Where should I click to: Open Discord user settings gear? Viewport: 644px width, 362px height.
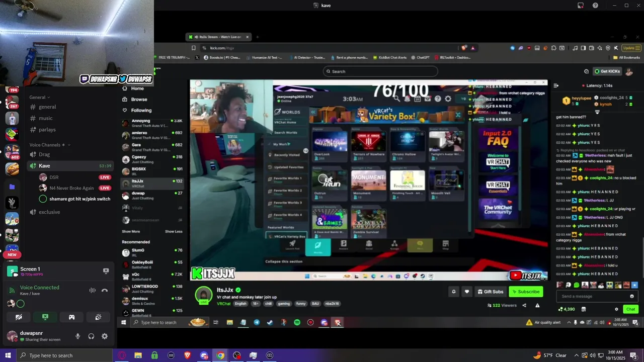coord(105,336)
